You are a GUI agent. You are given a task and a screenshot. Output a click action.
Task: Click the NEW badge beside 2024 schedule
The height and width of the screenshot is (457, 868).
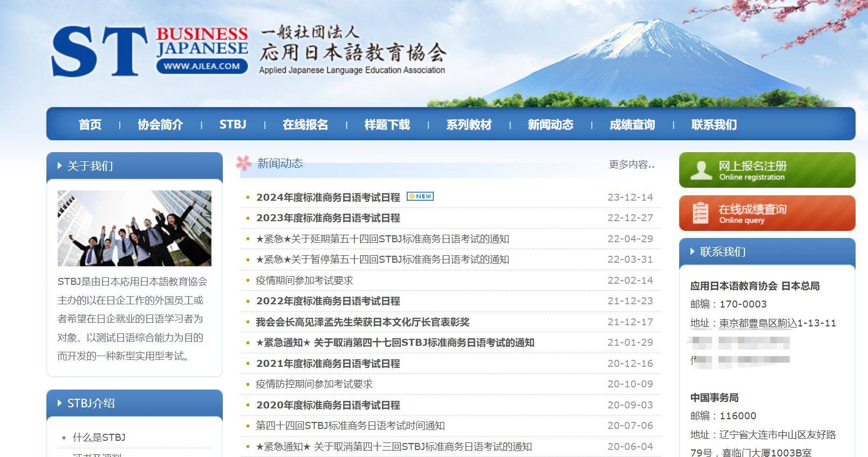coord(420,196)
